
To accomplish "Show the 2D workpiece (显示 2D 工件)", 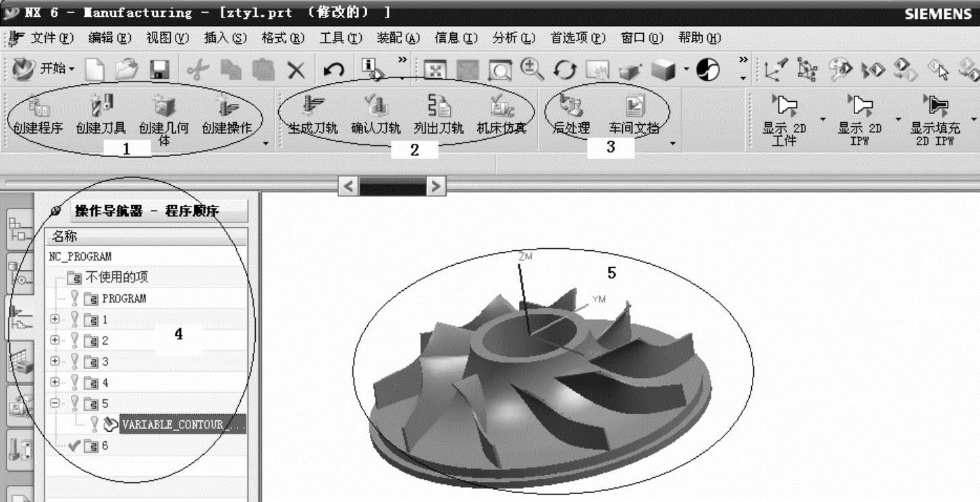I will point(784,119).
